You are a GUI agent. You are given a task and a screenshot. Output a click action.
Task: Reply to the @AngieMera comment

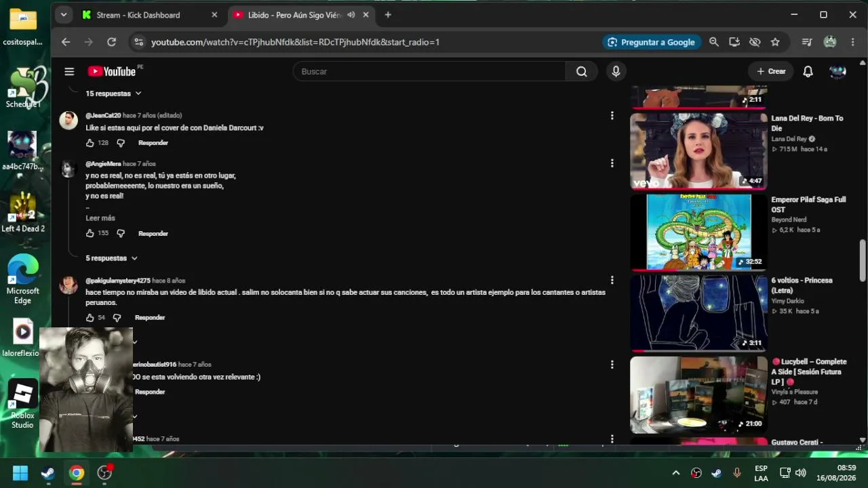(153, 233)
